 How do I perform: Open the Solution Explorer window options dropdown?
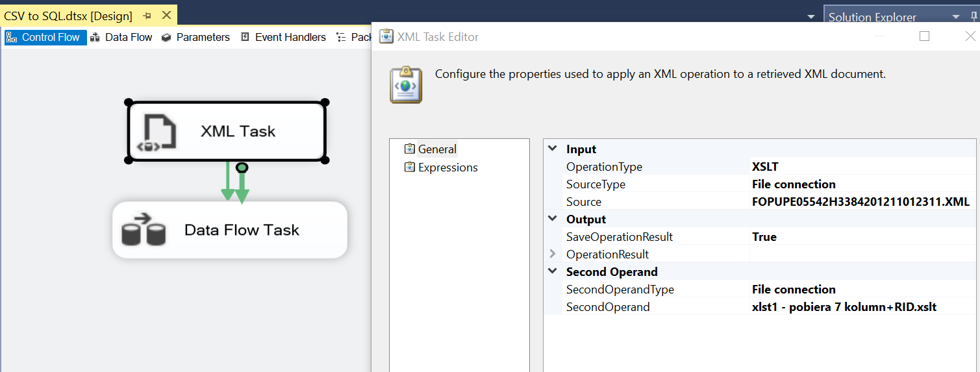[x=956, y=17]
